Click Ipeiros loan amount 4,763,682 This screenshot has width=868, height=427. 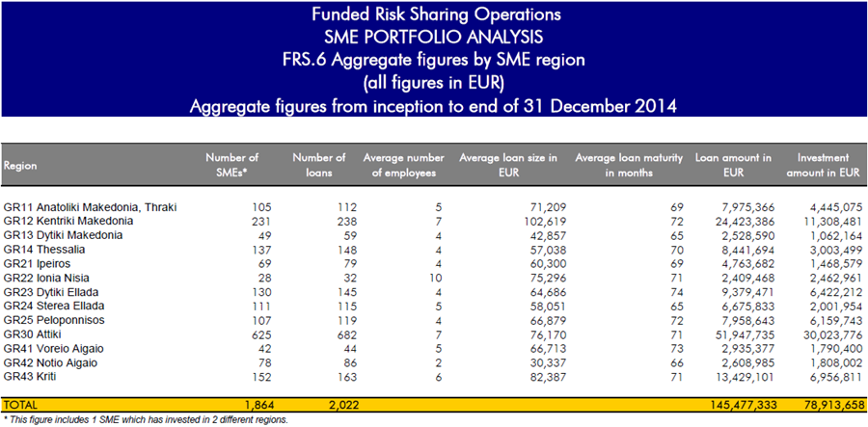(749, 263)
